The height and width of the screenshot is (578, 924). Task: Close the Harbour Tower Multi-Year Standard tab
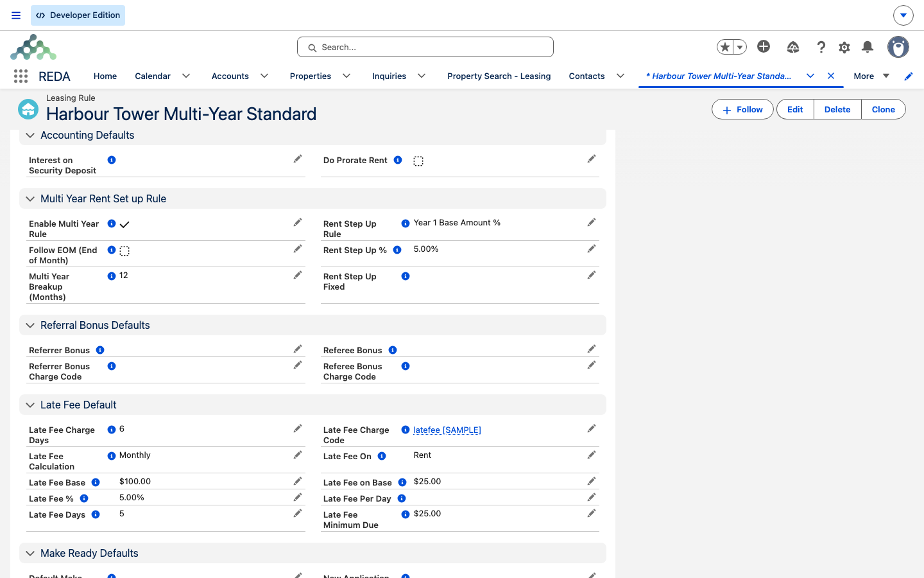831,76
